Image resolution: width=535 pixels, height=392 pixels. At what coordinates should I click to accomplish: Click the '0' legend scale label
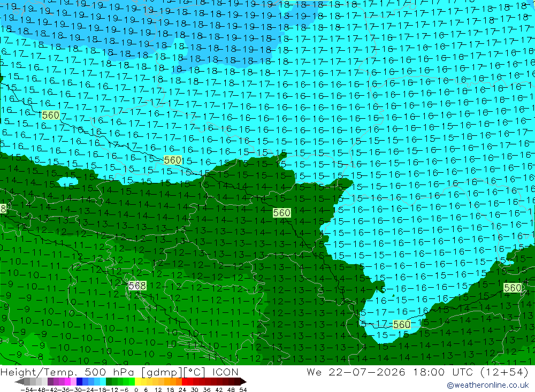(136, 390)
